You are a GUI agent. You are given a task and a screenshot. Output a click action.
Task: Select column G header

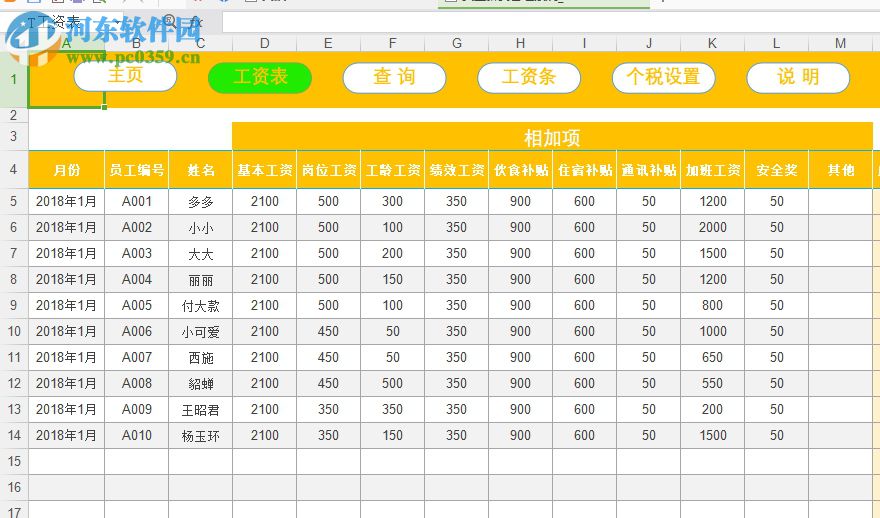pyautogui.click(x=456, y=44)
